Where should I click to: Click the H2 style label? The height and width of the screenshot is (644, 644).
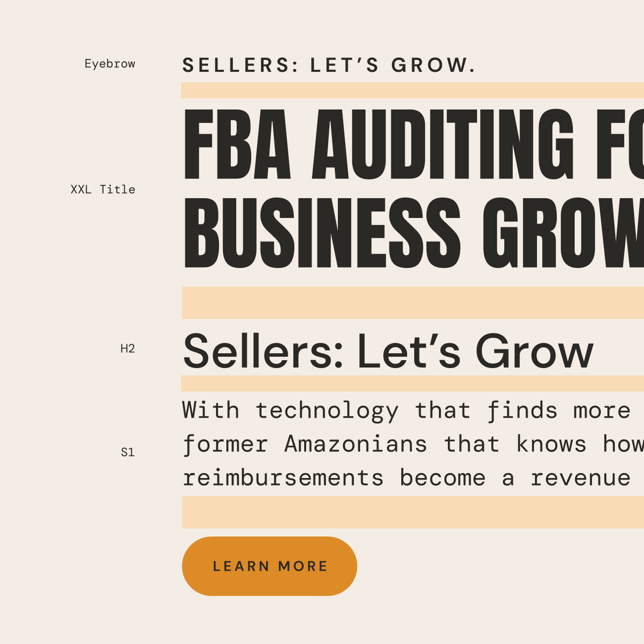tap(127, 349)
